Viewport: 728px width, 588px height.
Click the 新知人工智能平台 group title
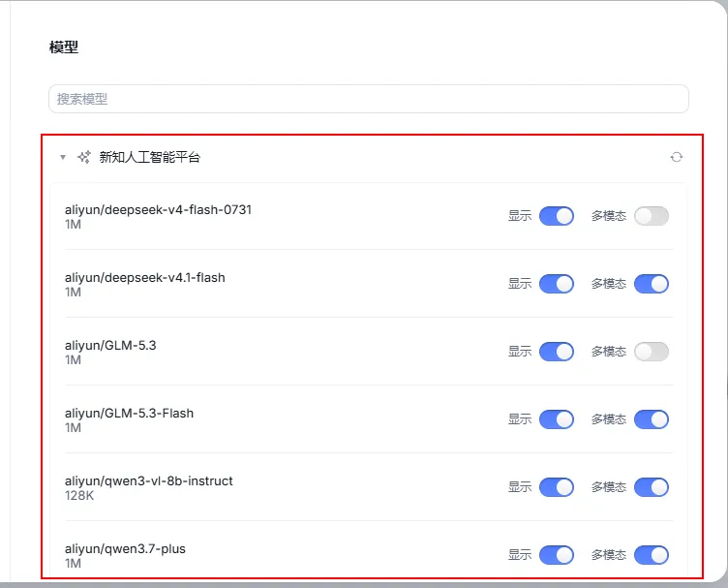tap(149, 158)
